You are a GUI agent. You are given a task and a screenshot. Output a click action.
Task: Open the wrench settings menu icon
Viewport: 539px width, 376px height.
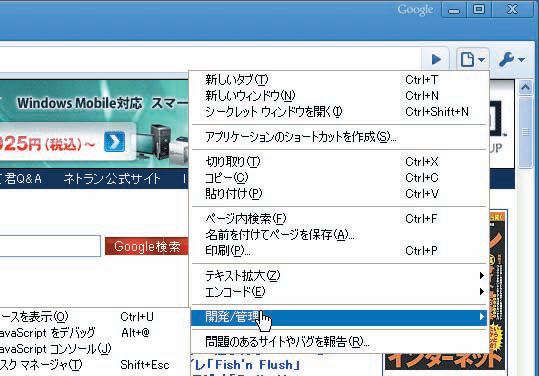[x=512, y=59]
